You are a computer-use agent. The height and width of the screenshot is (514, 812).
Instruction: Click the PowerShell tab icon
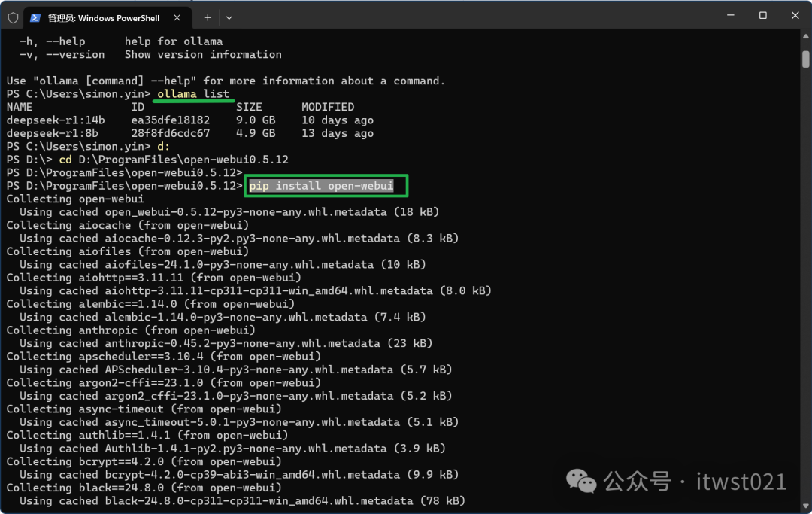click(35, 18)
